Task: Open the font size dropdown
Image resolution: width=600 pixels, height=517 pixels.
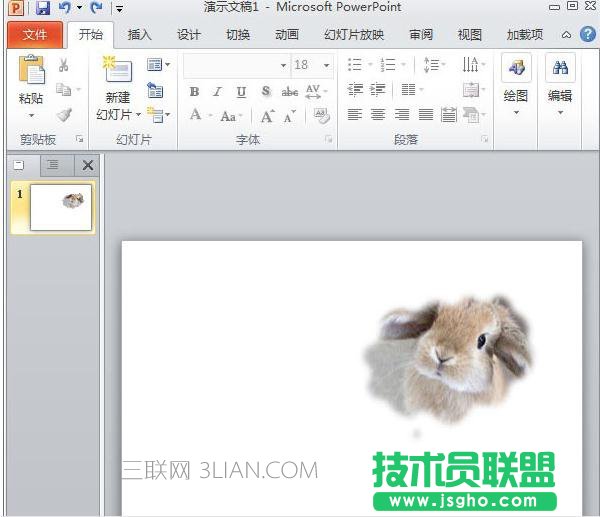Action: [x=326, y=65]
